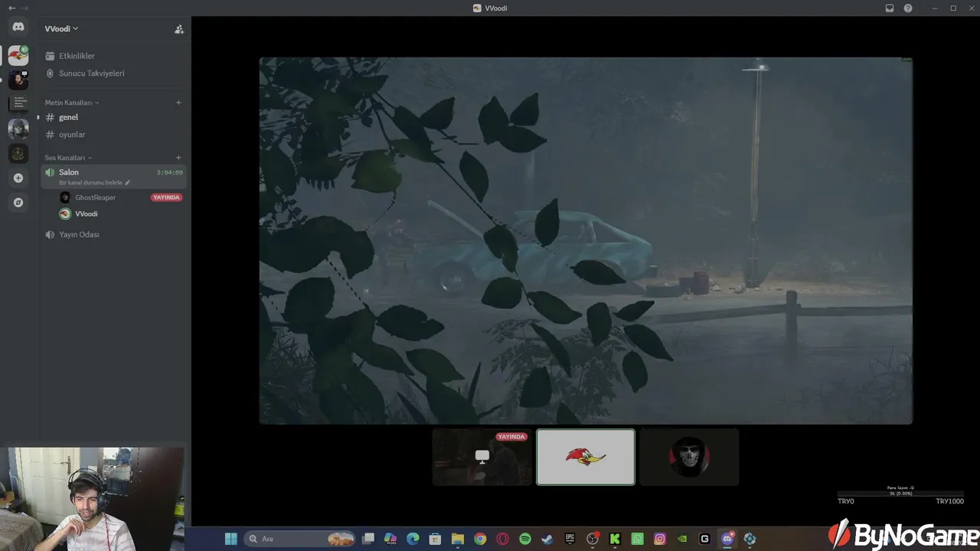Open Microsoft 365 from the taskbar
Image resolution: width=980 pixels, height=551 pixels.
coord(390,539)
